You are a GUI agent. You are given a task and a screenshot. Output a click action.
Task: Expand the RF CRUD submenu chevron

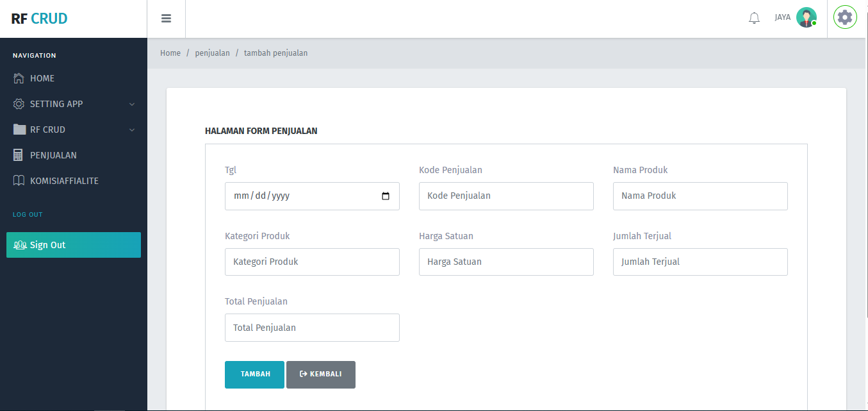tap(132, 130)
